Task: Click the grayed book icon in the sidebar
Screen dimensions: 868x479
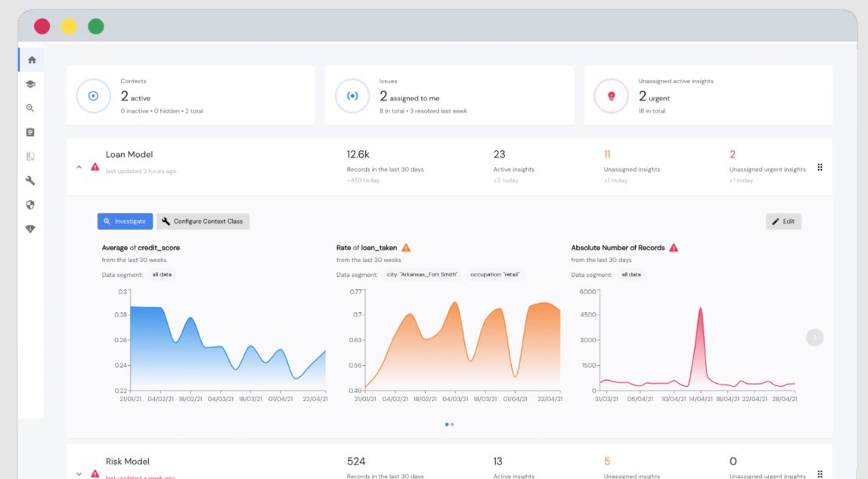Action: (x=30, y=156)
